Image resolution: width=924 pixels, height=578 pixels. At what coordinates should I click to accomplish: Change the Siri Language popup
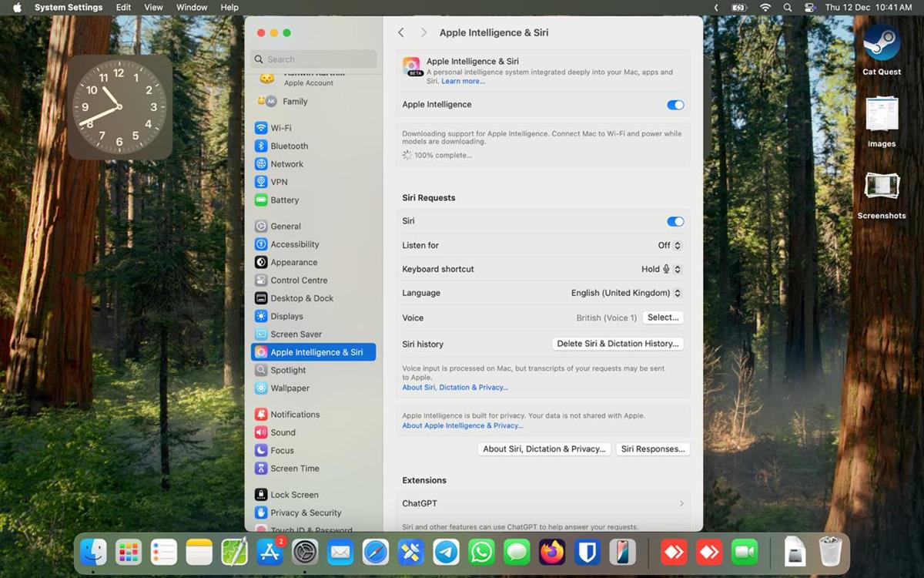[x=625, y=293]
